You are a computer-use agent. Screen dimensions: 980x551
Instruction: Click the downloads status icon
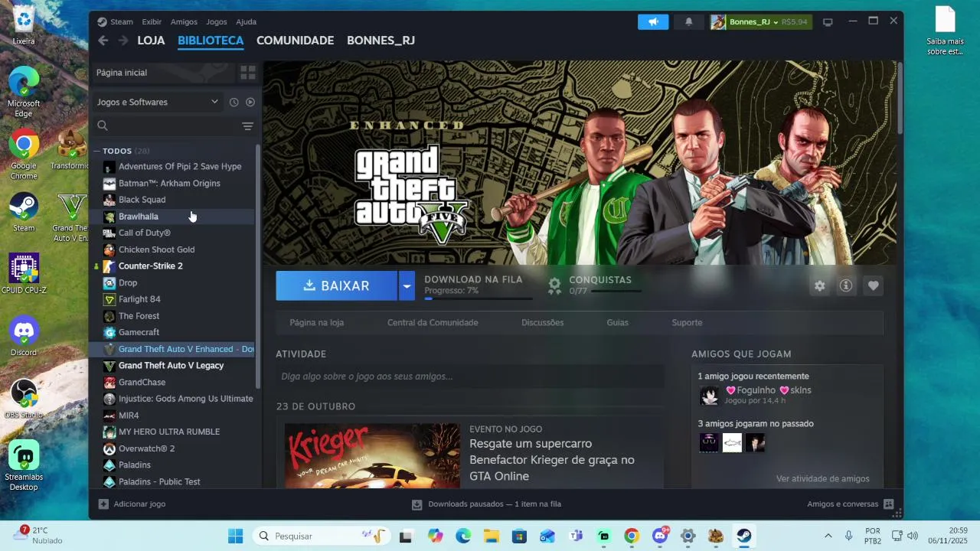417,504
